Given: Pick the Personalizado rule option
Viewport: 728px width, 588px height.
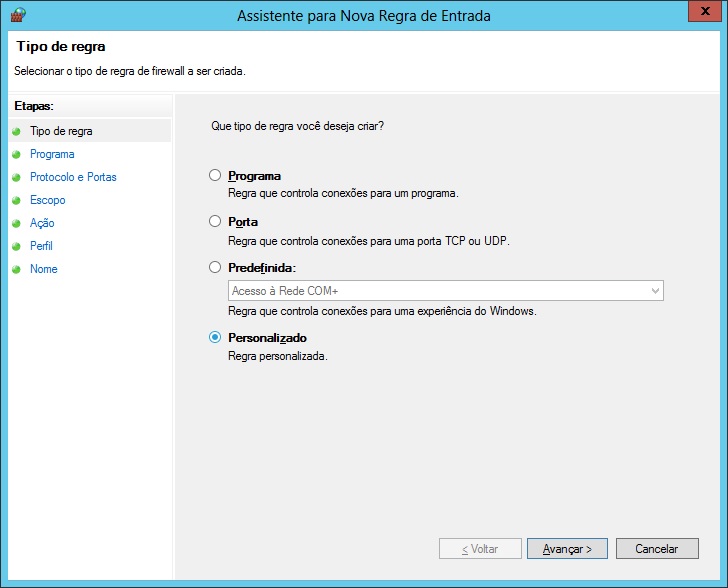Looking at the screenshot, I should pyautogui.click(x=215, y=338).
